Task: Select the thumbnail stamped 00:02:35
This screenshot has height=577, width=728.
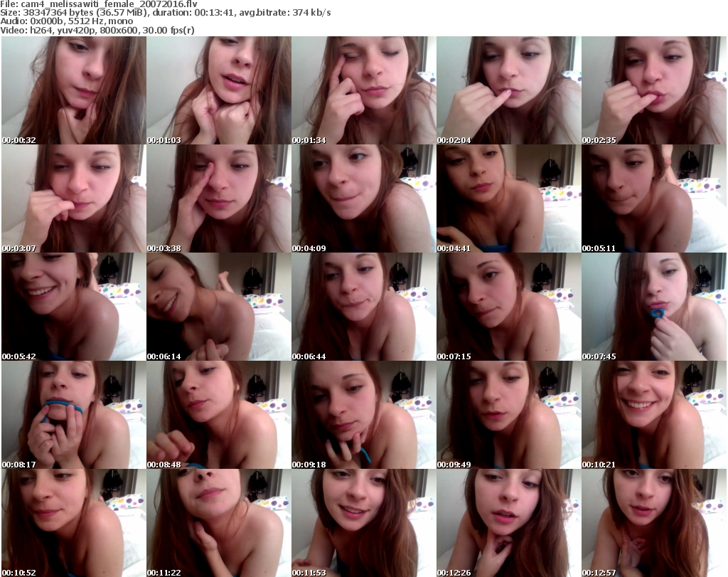Action: tap(654, 90)
